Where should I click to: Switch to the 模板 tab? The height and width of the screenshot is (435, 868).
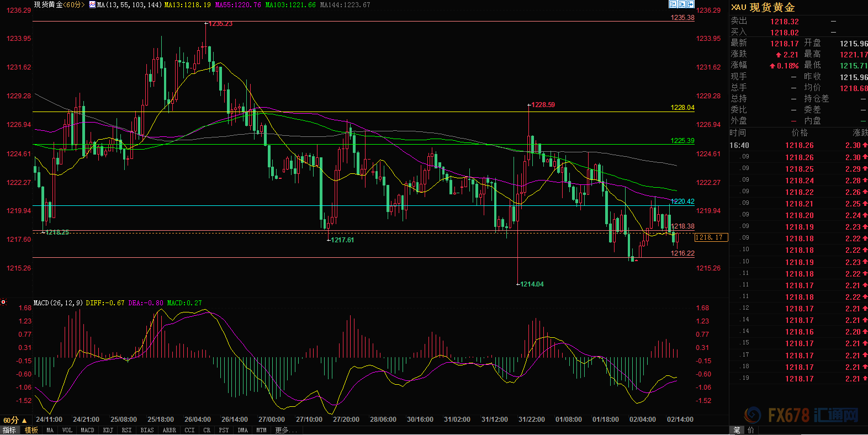31,430
